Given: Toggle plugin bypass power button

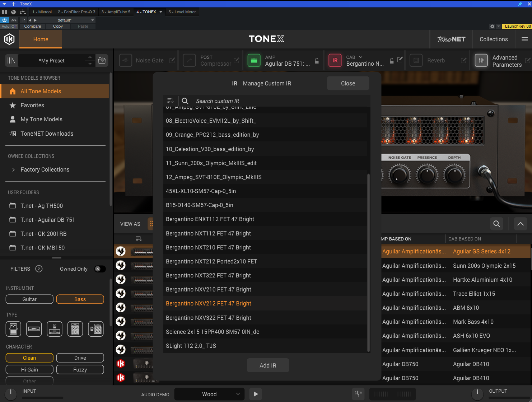Looking at the screenshot, I should 4,20.
